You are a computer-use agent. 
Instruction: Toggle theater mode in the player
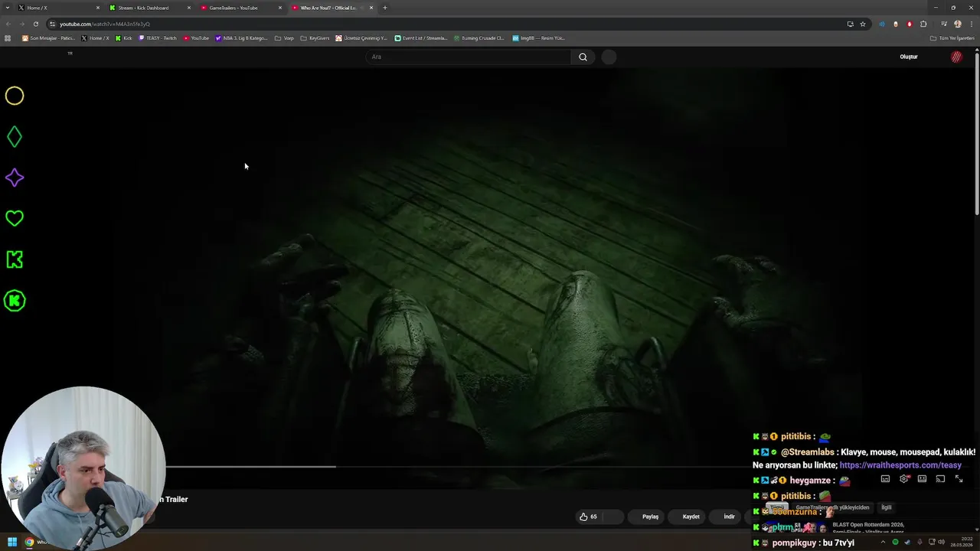922,479
